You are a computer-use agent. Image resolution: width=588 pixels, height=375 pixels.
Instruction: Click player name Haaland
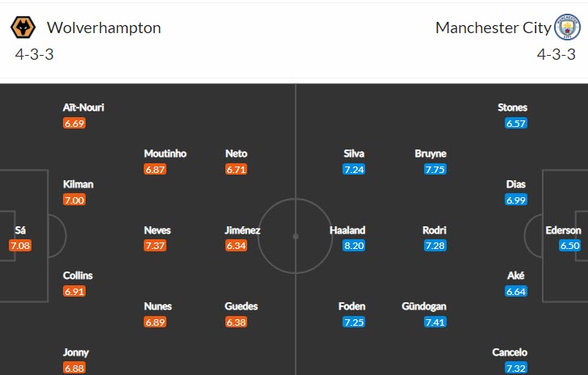[347, 230]
